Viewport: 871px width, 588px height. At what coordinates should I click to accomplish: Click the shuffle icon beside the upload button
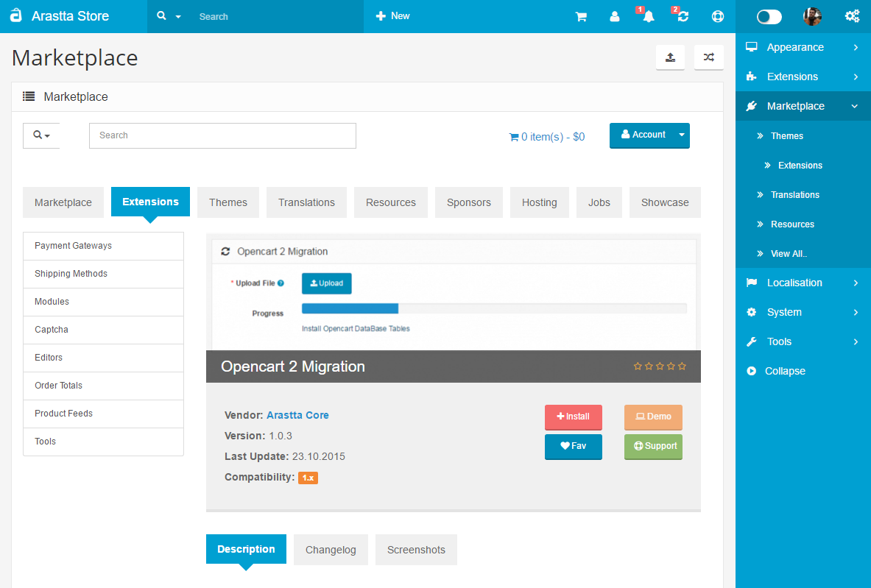tap(708, 57)
